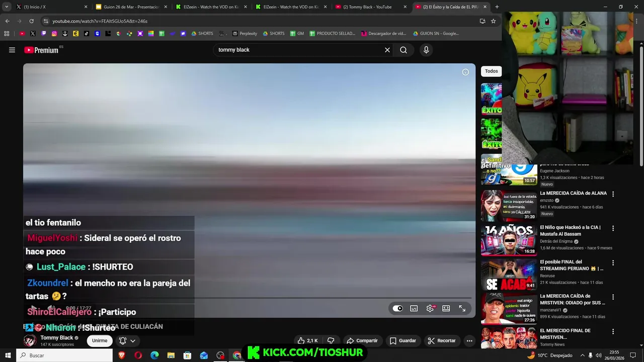
Task: Enter fullscreen on the video player
Action: coord(462,309)
